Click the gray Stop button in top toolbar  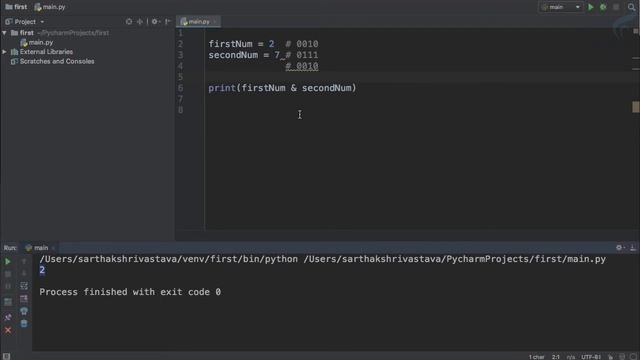point(616,7)
